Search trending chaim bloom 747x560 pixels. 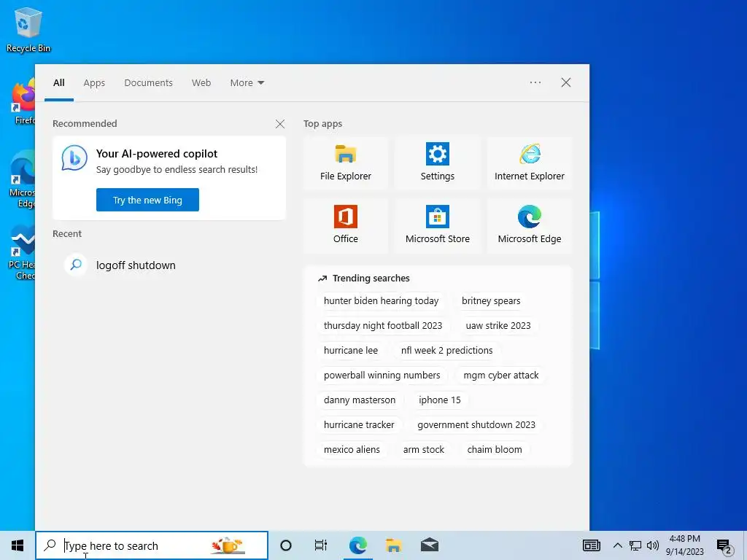(495, 449)
